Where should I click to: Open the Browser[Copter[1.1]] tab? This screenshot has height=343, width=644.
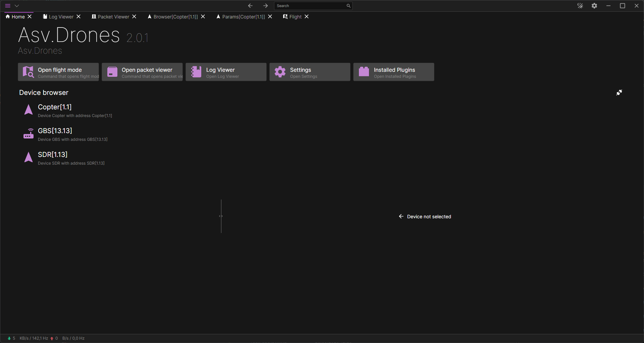pos(175,17)
